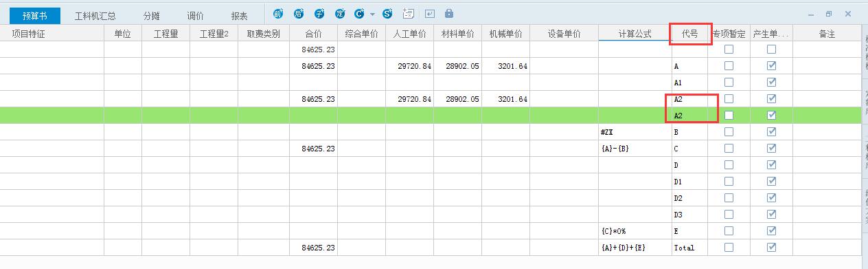Click the 定 add-quota toolbar icon
Image resolution: width=868 pixels, height=269 pixels.
click(x=339, y=14)
